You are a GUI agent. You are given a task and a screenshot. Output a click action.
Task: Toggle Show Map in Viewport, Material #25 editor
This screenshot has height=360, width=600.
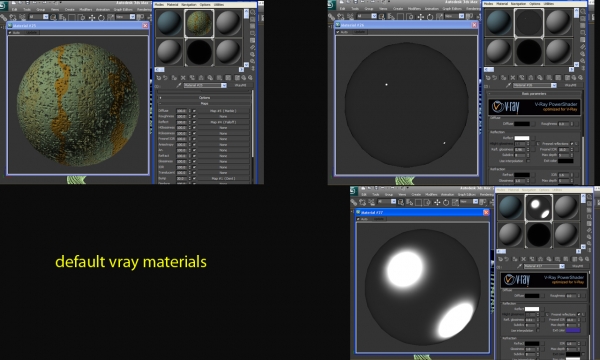click(x=228, y=78)
